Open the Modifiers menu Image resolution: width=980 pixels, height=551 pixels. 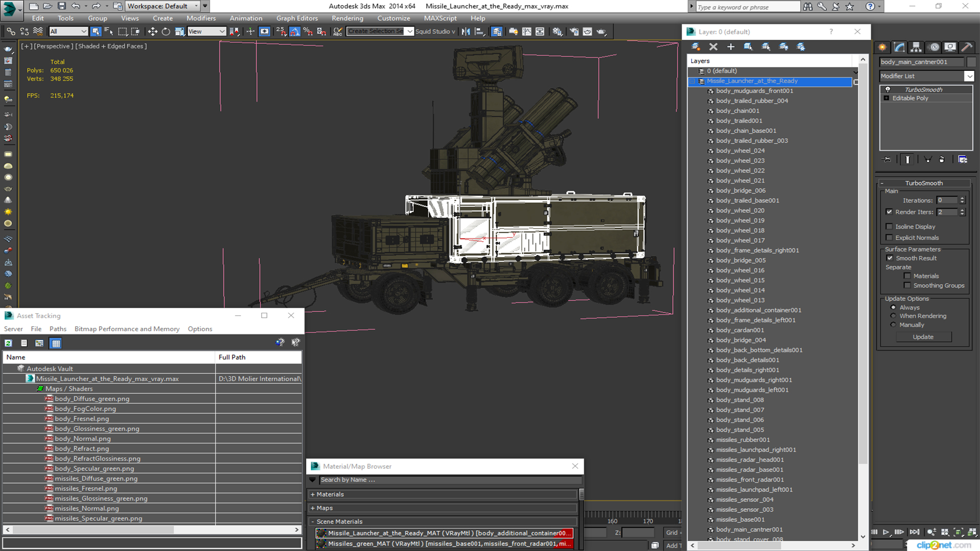(201, 18)
